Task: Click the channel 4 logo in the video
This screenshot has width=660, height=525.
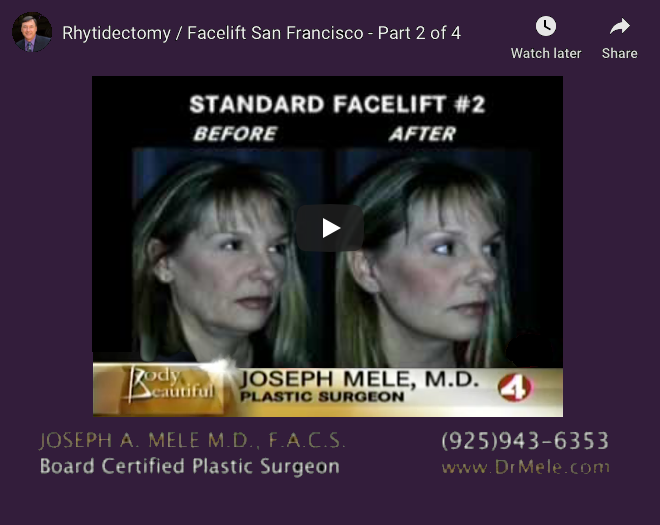Action: [x=515, y=388]
